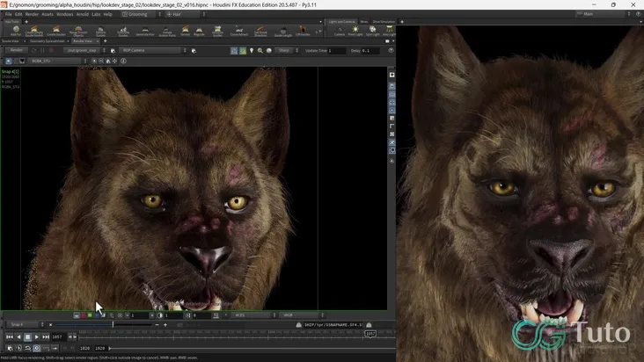Viewport: 644px width, 362px height.
Task: Click the Render button
Action: tap(17, 50)
